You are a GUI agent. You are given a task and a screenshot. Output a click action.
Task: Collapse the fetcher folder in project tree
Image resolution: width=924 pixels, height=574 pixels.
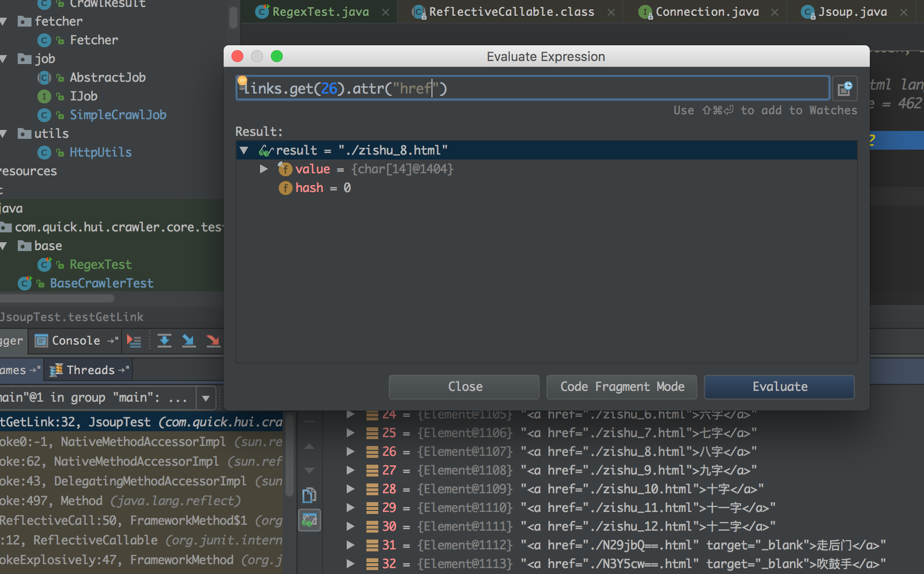pos(3,21)
